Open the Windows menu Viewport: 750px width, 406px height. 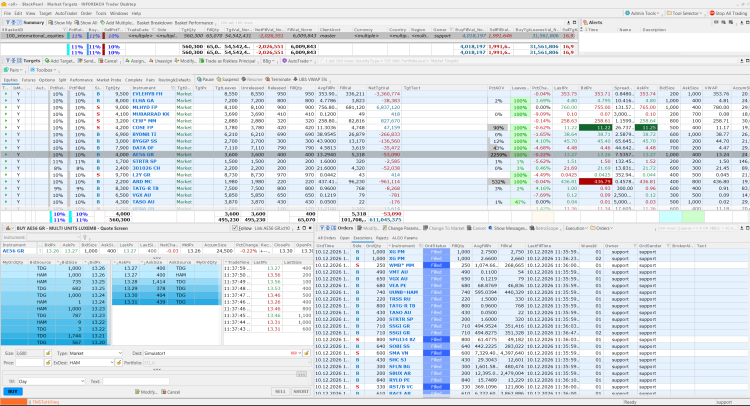[119, 13]
